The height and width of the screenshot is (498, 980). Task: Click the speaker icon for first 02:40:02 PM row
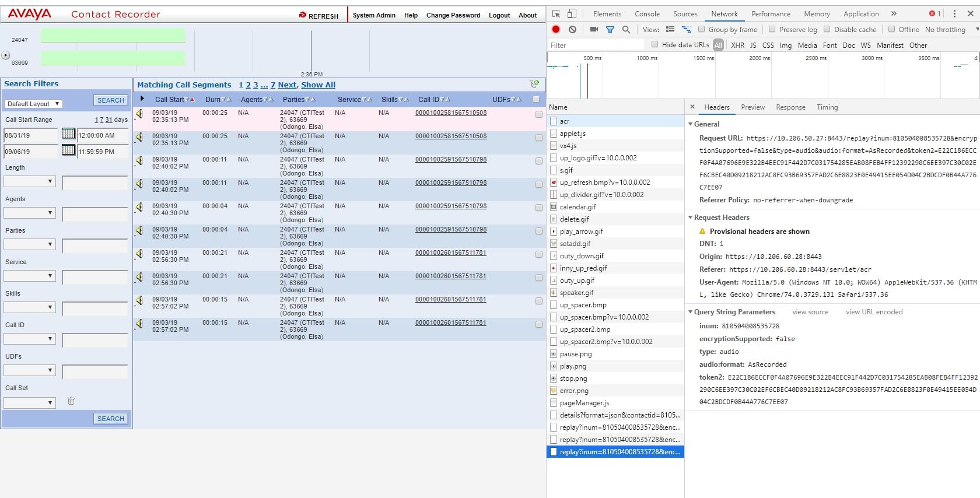click(140, 160)
